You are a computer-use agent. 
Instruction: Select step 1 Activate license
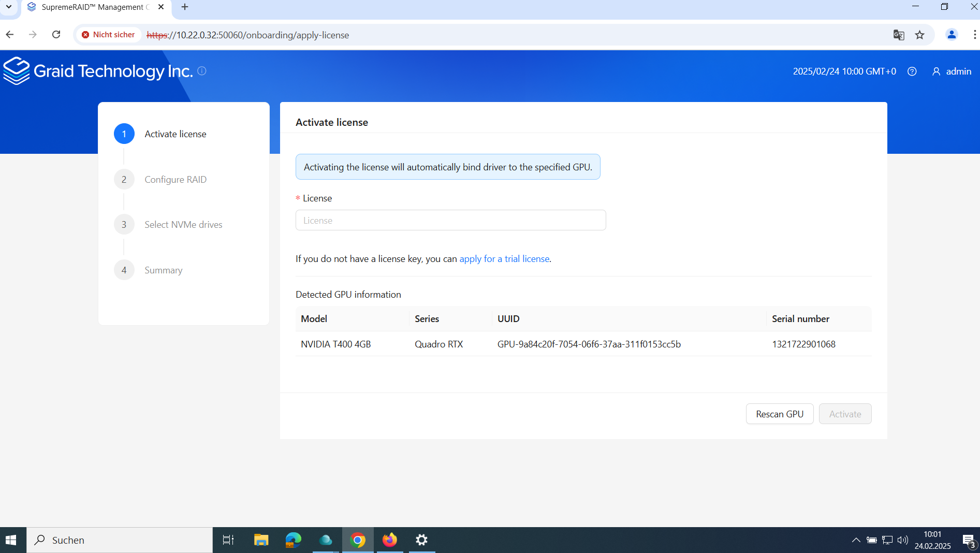pyautogui.click(x=160, y=134)
